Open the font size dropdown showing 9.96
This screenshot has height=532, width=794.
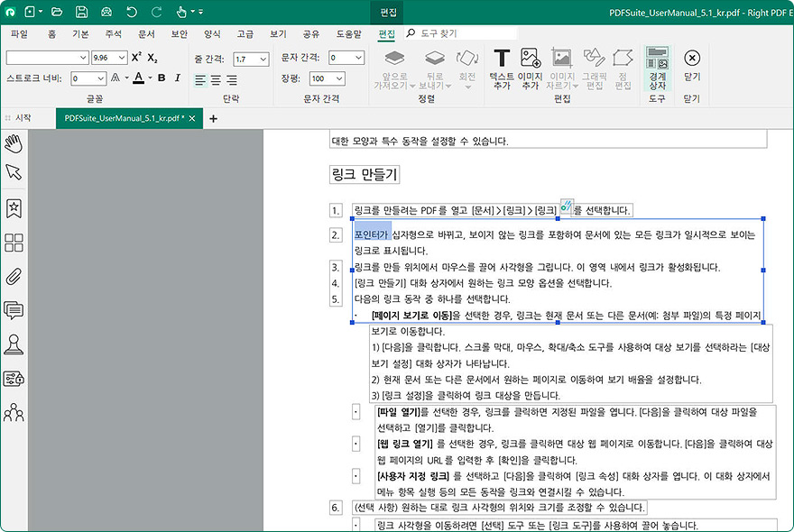[109, 58]
